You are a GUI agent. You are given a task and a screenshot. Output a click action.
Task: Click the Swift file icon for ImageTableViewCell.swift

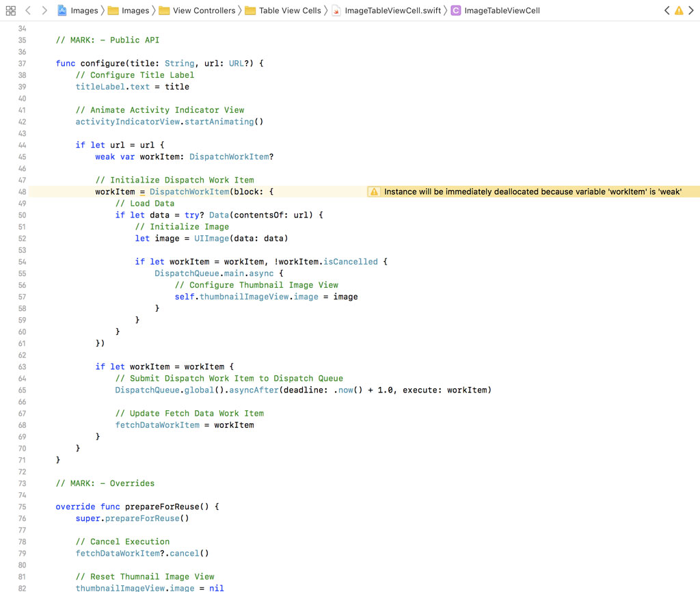tap(336, 10)
